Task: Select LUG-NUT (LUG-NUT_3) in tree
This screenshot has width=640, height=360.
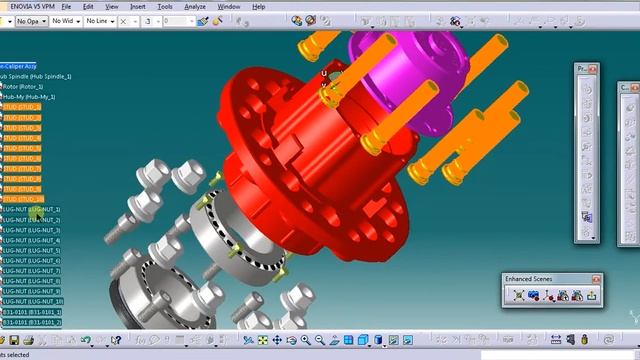Action: coord(31,230)
